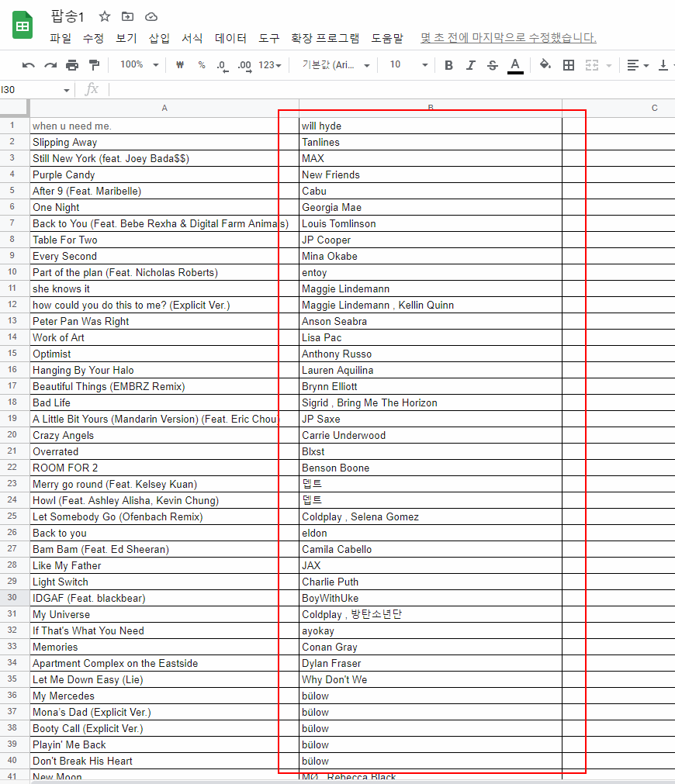
Task: Select cell 'Don't Break His Heart'
Action: click(x=164, y=761)
